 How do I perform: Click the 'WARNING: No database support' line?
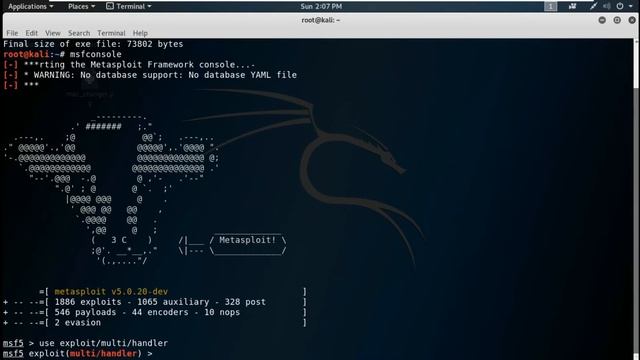coord(160,75)
